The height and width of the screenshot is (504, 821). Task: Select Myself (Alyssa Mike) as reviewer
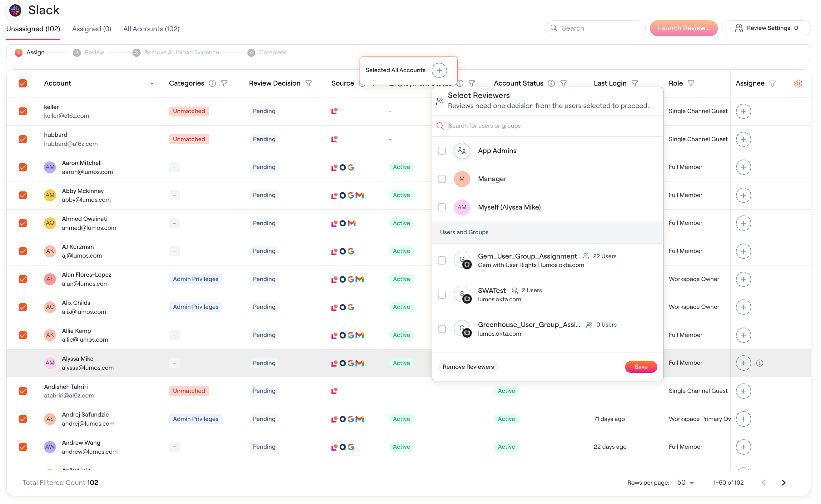click(x=442, y=207)
